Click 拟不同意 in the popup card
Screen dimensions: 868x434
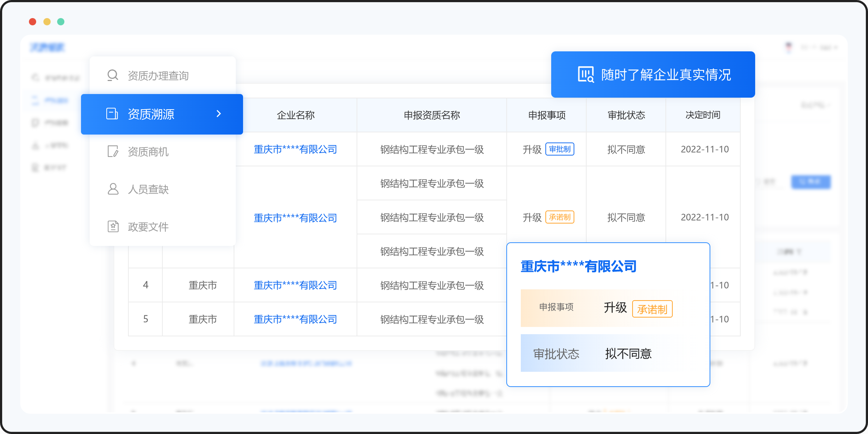(629, 353)
